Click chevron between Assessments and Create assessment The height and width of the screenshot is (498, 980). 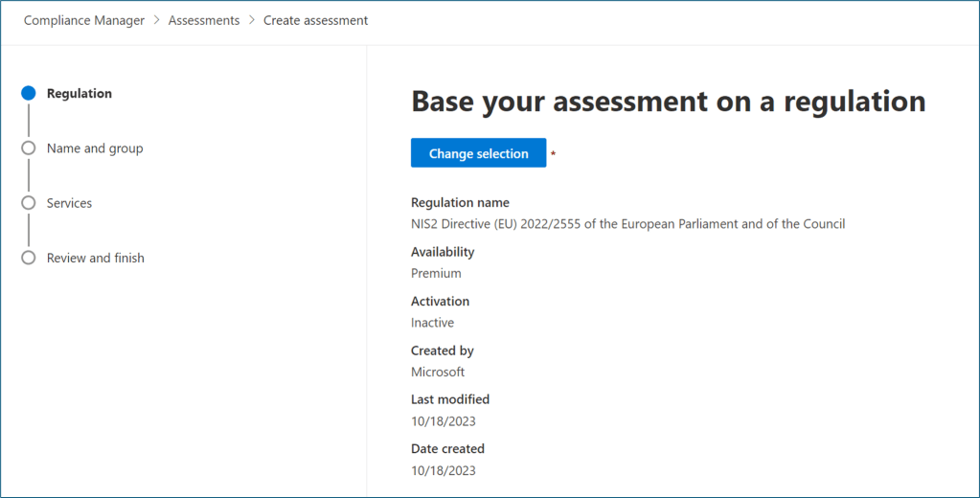click(252, 20)
